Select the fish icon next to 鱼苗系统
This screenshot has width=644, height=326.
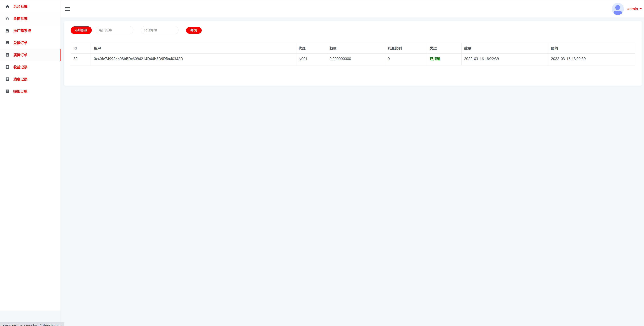click(7, 19)
